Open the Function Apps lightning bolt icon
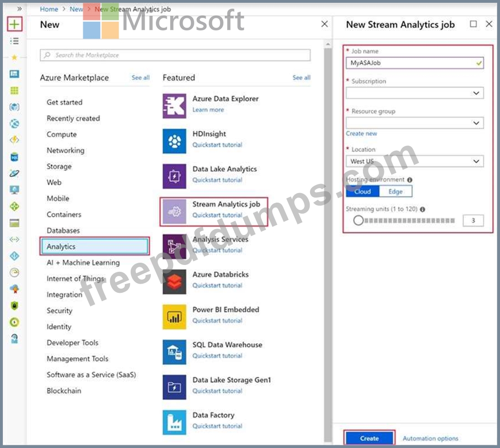Screen dimensions: 500x448 [x=15, y=140]
